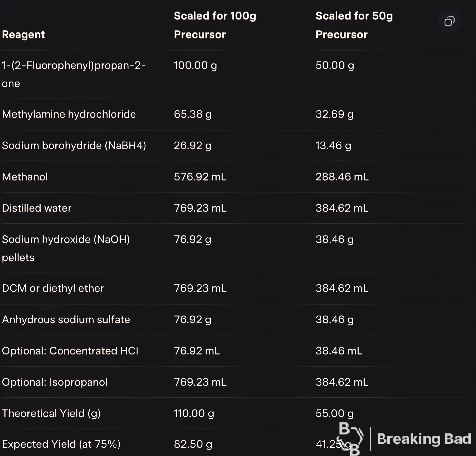Click the copy table icon
Image resolution: width=476 pixels, height=456 pixels.
point(449,21)
